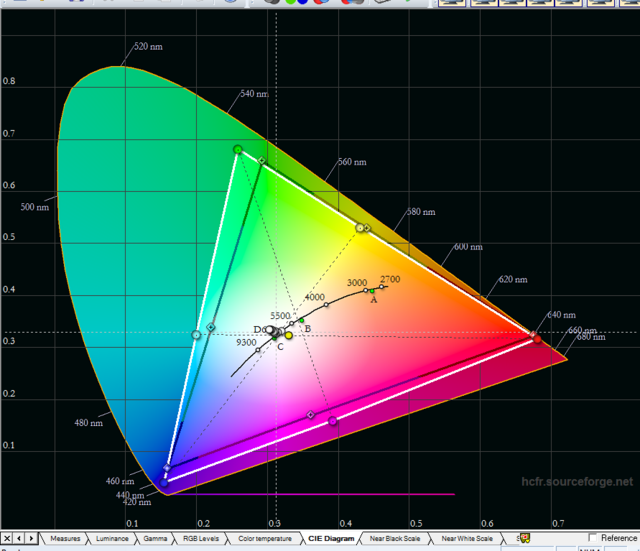Screen dimensions: 640x551
Task: Open the Near Black Scale tab
Action: [x=395, y=538]
